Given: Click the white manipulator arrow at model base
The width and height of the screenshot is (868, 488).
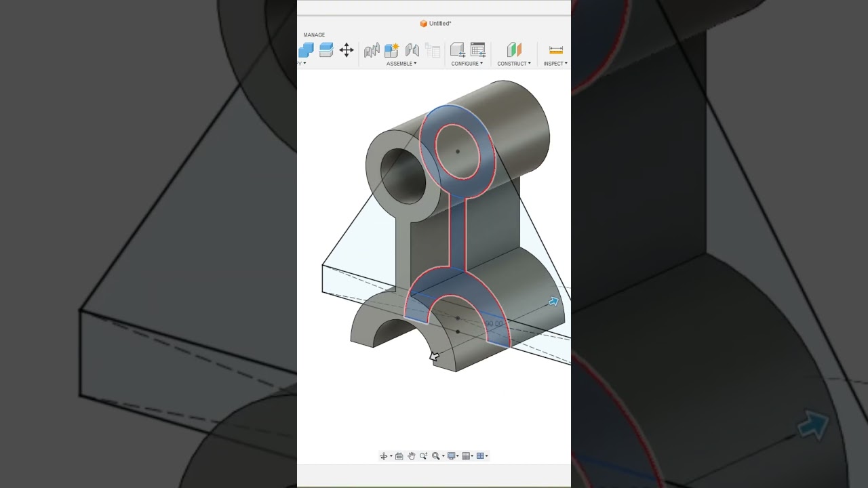Looking at the screenshot, I should tap(434, 357).
